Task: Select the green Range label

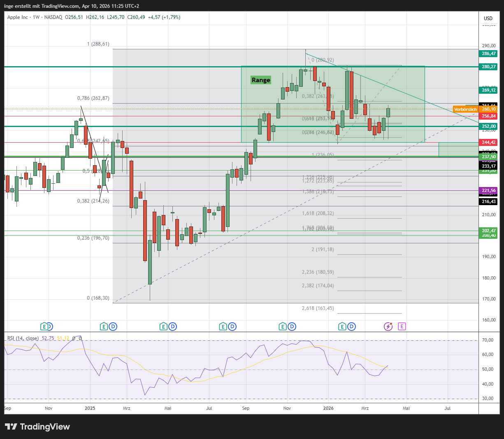Action: click(x=261, y=80)
